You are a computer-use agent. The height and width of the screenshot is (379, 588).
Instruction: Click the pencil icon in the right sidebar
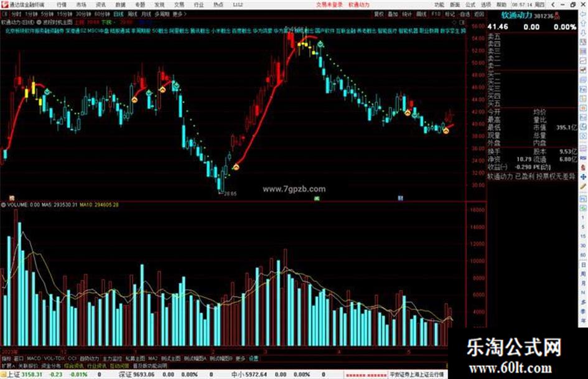583,187
